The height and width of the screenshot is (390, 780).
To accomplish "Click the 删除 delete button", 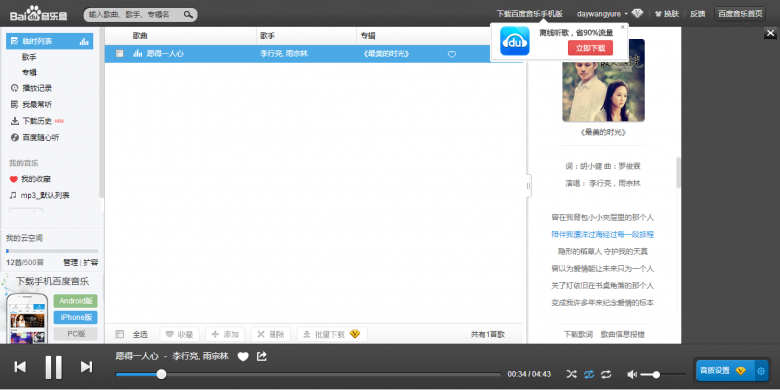I will coord(271,334).
